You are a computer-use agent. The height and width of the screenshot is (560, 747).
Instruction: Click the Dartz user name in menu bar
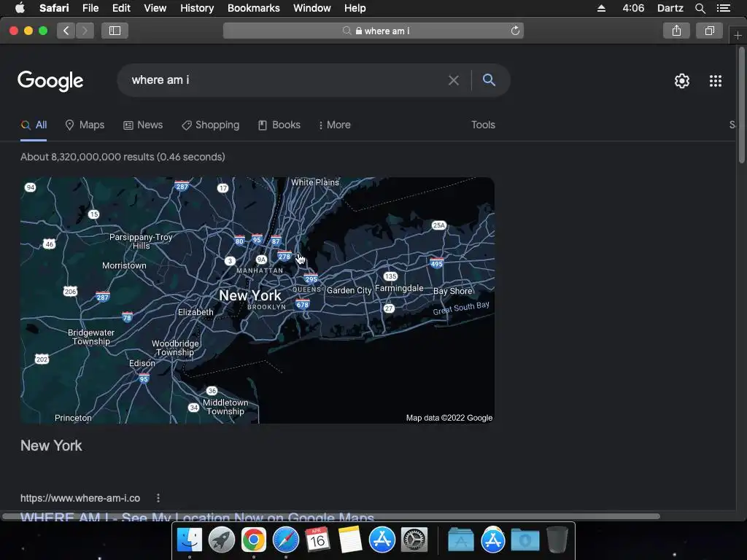click(670, 8)
